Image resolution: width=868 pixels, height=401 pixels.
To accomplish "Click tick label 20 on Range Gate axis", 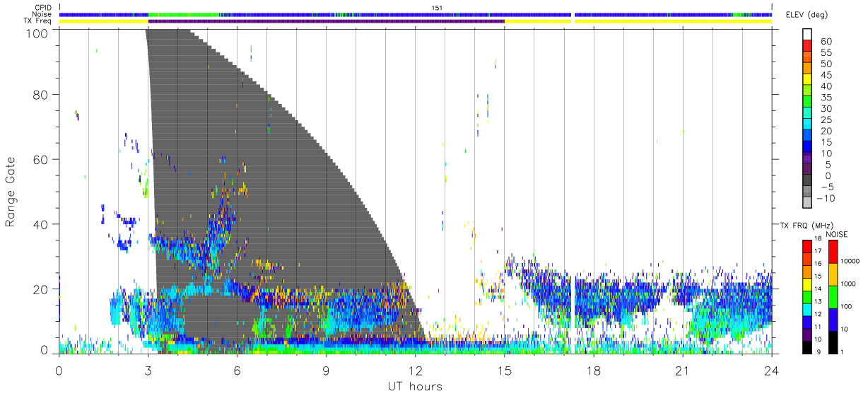I will pyautogui.click(x=41, y=289).
